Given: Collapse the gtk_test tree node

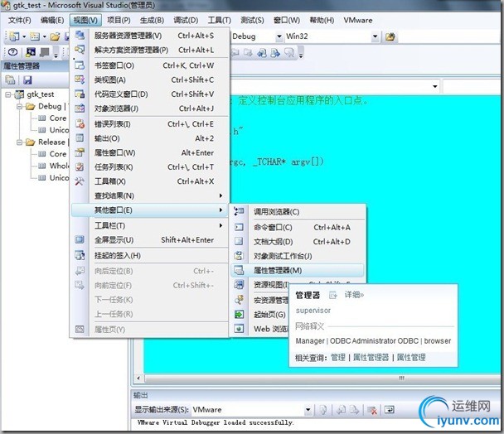Looking at the screenshot, I should coord(8,94).
